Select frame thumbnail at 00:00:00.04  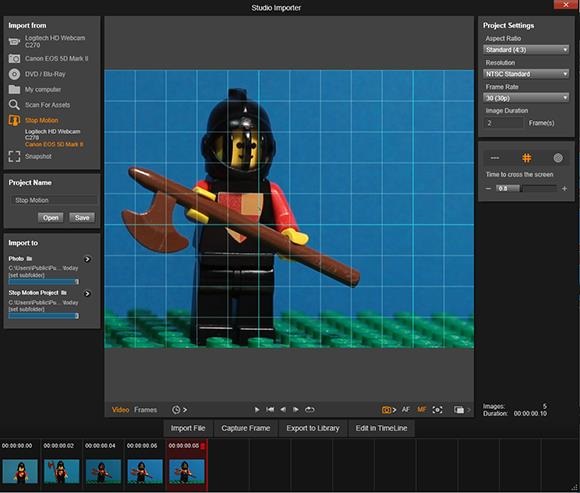click(x=103, y=471)
